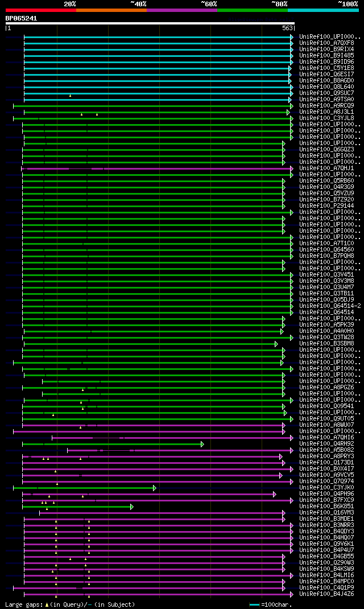Click the orange ~40% identity legend segment
The height and width of the screenshot is (609, 364).
click(x=111, y=10)
